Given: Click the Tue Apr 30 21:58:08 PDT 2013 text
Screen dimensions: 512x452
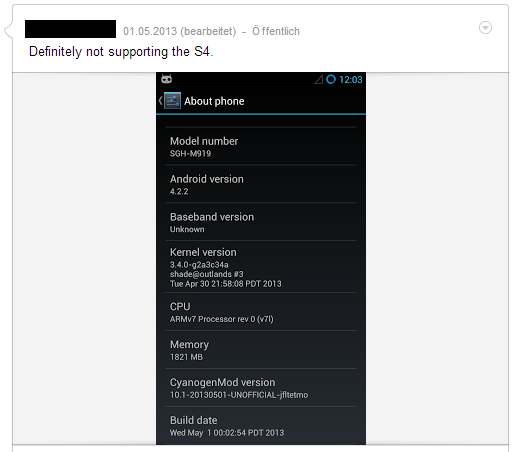Looking at the screenshot, I should (x=226, y=284).
